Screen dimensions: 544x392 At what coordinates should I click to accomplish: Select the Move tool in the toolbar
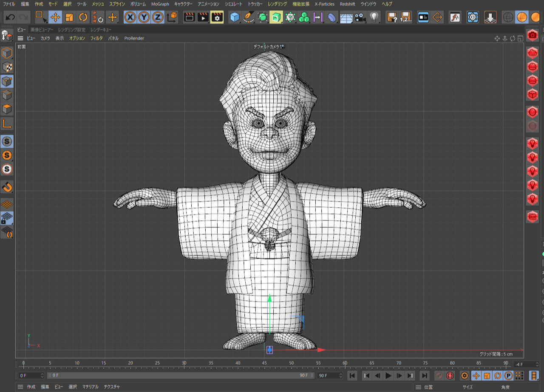point(55,17)
